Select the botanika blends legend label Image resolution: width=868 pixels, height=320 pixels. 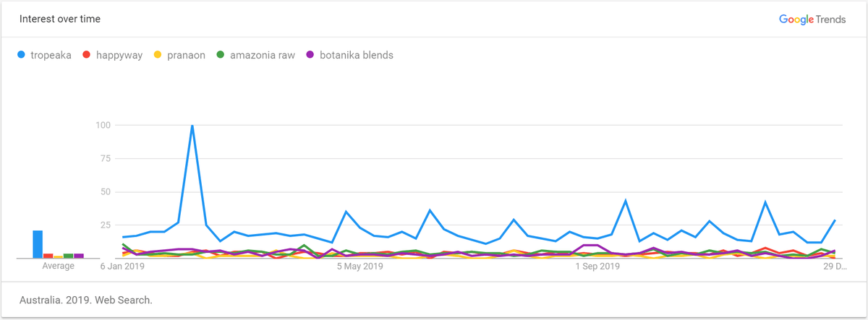pyautogui.click(x=355, y=55)
